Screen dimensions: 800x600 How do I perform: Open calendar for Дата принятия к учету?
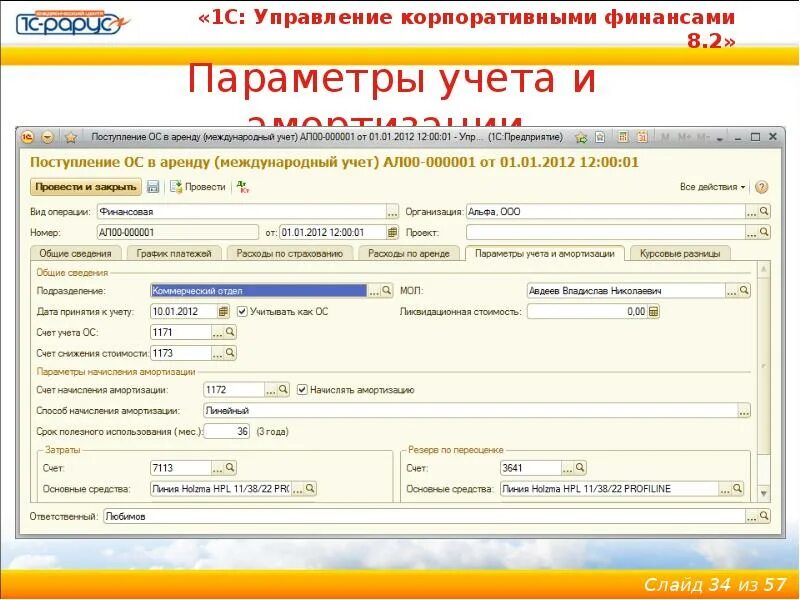[223, 311]
